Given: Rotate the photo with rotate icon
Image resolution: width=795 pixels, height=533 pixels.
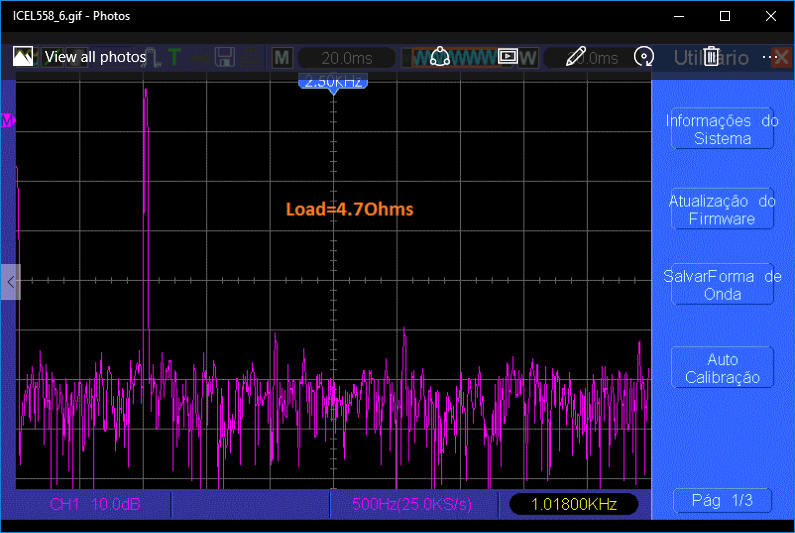Looking at the screenshot, I should (x=643, y=57).
